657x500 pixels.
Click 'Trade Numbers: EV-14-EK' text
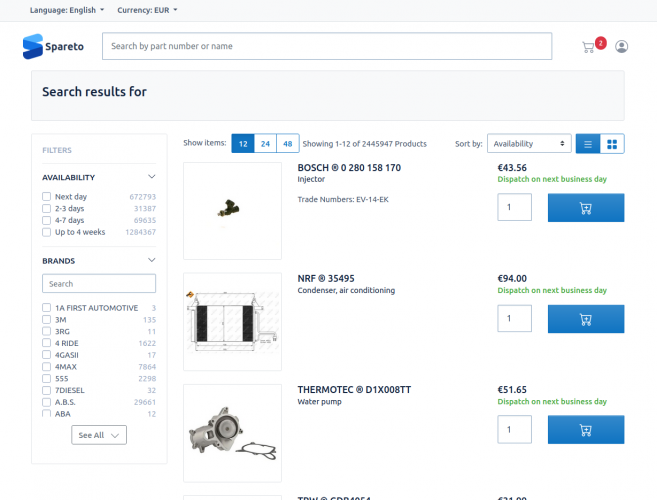(x=343, y=199)
